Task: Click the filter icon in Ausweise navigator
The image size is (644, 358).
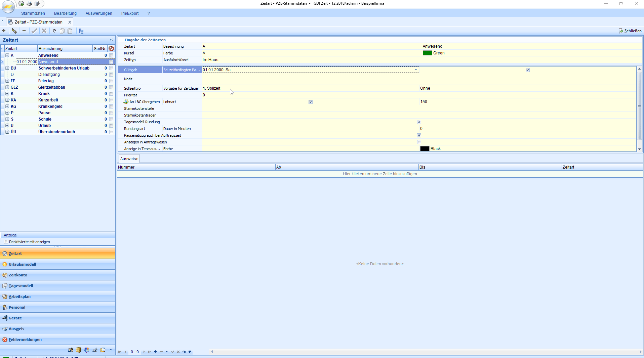Action: (190, 352)
